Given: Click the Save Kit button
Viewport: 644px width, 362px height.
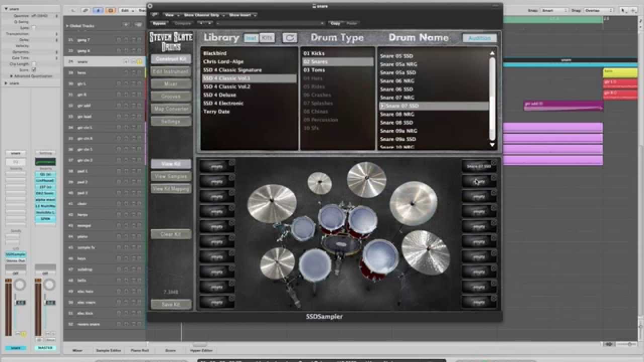Looking at the screenshot, I should (171, 304).
